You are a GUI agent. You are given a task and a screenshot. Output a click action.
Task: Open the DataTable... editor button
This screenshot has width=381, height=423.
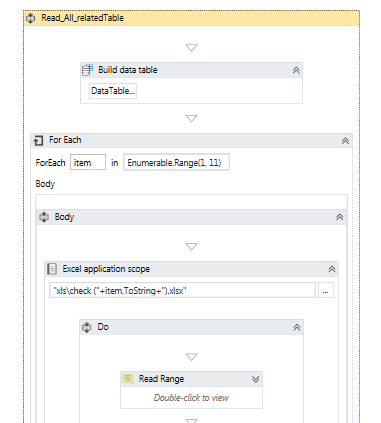click(x=113, y=91)
